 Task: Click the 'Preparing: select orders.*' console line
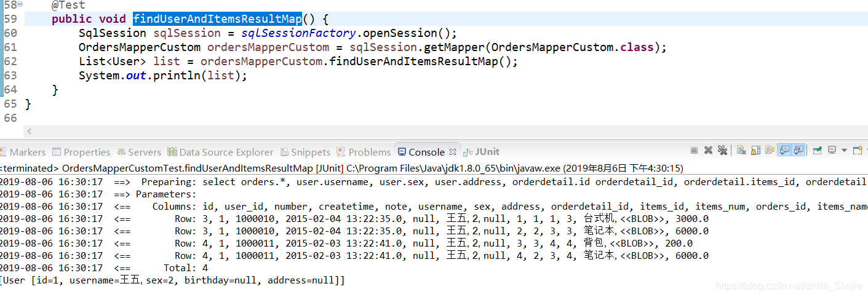pyautogui.click(x=434, y=182)
